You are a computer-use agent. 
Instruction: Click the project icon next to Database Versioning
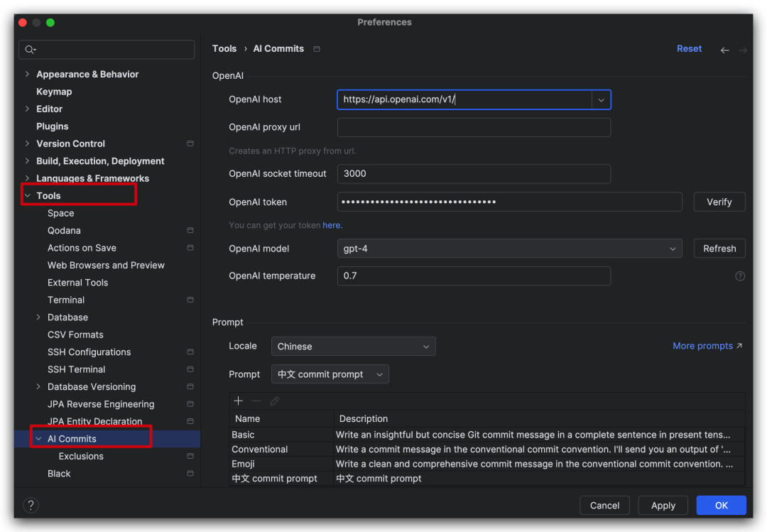click(190, 386)
